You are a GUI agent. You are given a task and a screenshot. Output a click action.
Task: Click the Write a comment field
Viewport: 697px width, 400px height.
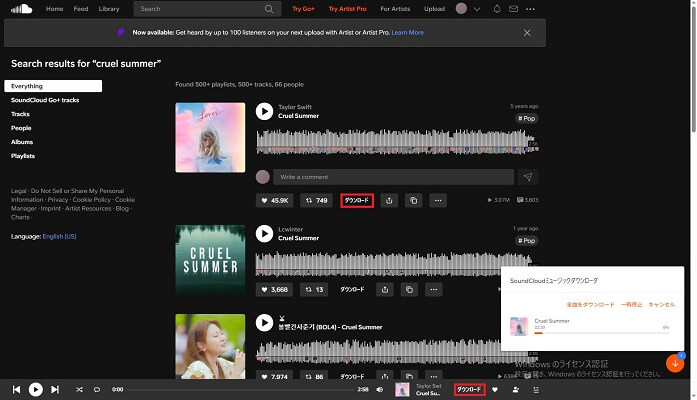[393, 177]
